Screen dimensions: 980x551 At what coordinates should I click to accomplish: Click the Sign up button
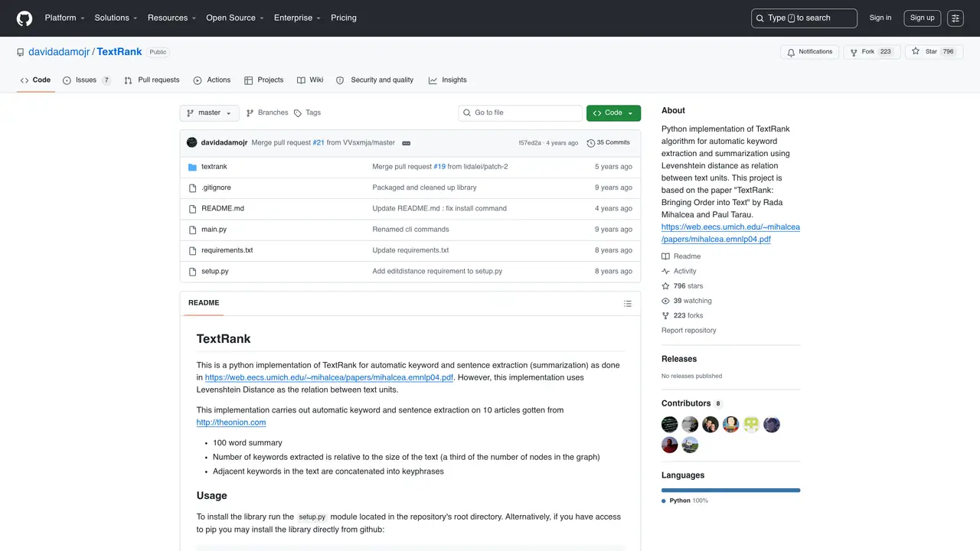tap(922, 18)
